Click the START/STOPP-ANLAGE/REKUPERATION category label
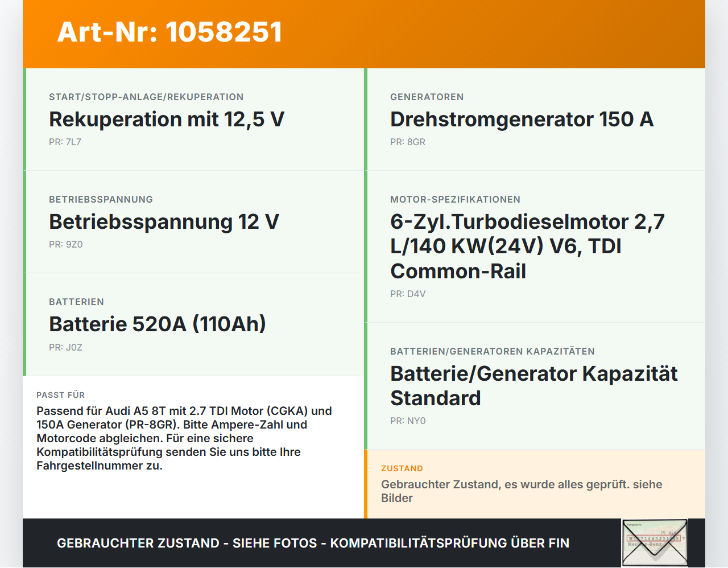 [146, 97]
